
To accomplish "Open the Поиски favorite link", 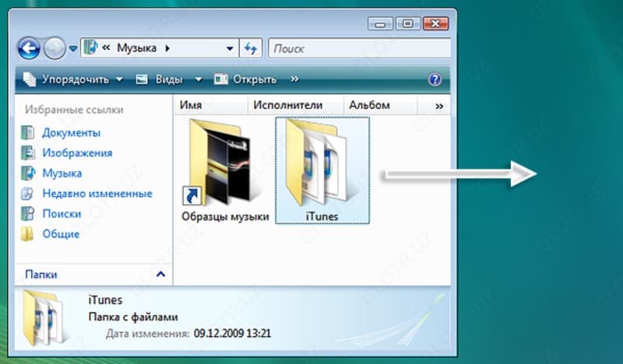I will pyautogui.click(x=62, y=214).
